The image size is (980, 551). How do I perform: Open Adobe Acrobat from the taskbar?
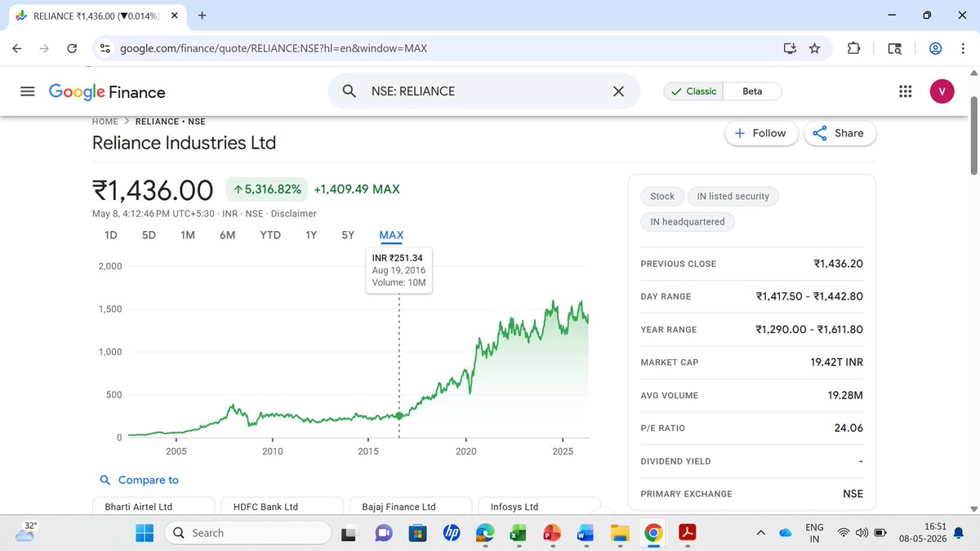point(688,533)
